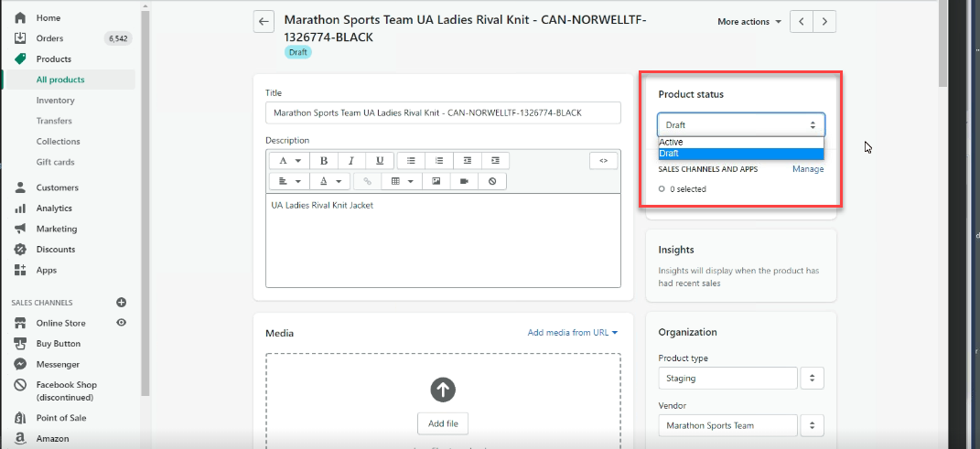
Task: Open Transfers in sidebar
Action: [x=54, y=121]
